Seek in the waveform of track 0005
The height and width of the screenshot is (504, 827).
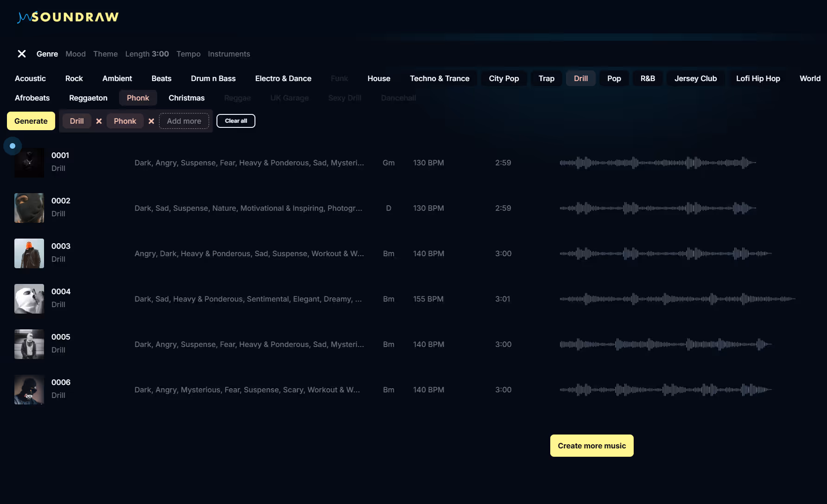pyautogui.click(x=666, y=344)
